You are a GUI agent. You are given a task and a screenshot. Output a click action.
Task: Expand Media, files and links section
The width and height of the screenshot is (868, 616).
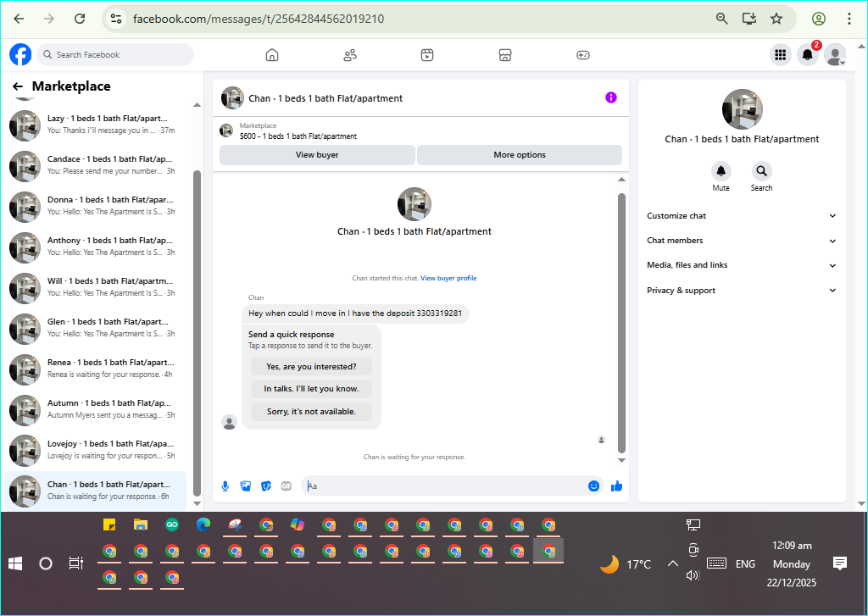(741, 265)
